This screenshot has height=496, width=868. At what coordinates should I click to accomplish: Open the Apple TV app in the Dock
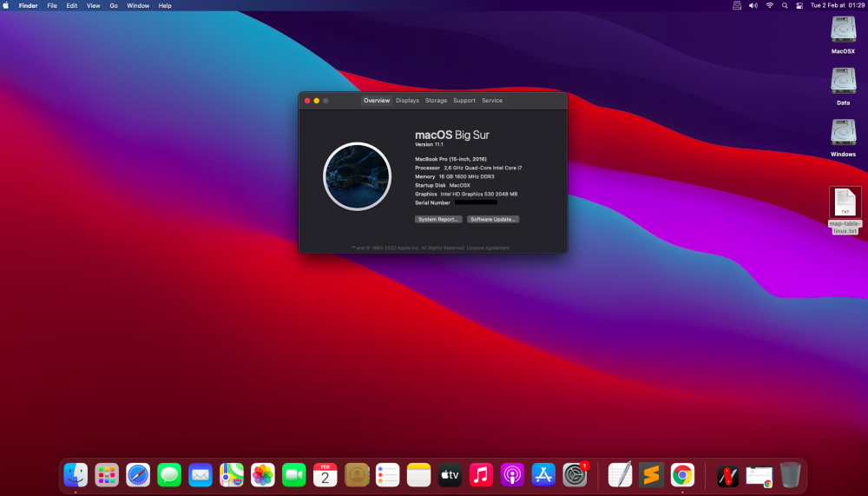pos(450,475)
